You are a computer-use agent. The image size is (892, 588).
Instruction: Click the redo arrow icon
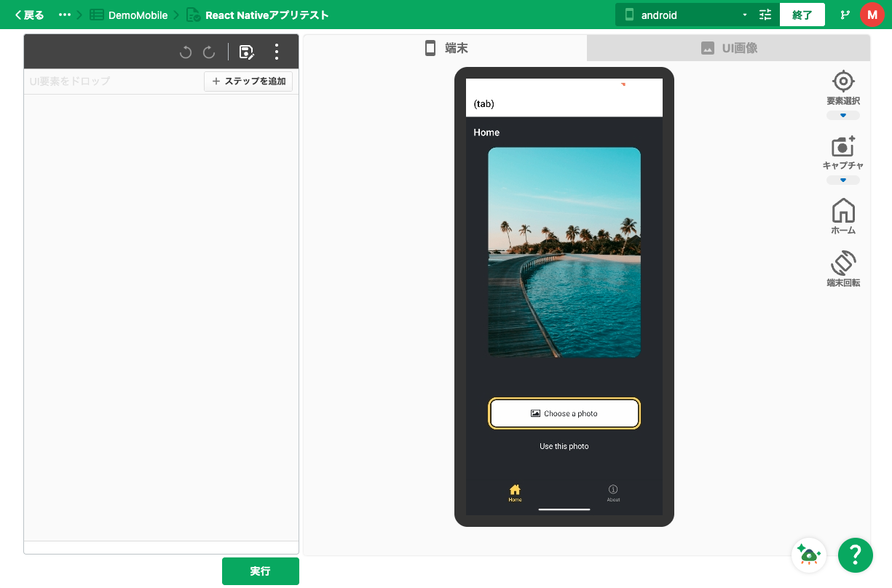[209, 52]
